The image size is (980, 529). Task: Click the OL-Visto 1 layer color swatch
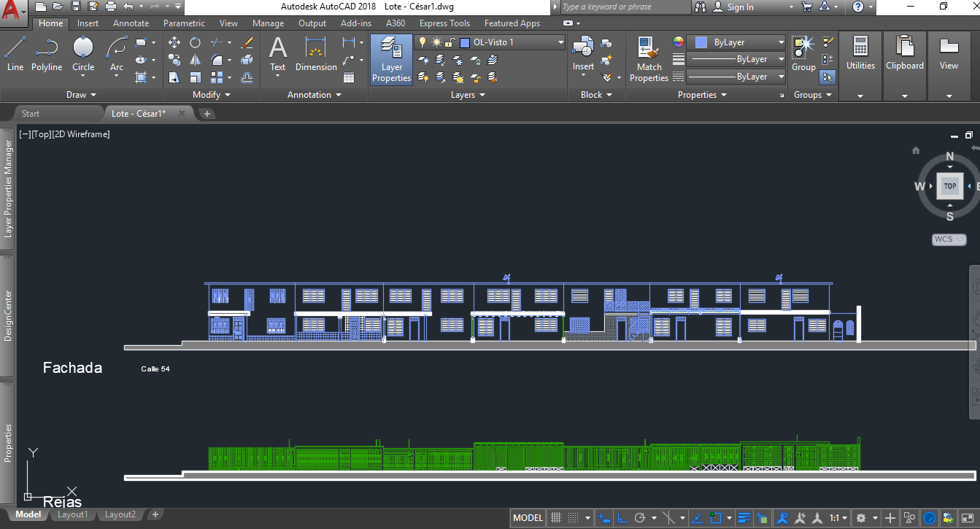(x=465, y=42)
